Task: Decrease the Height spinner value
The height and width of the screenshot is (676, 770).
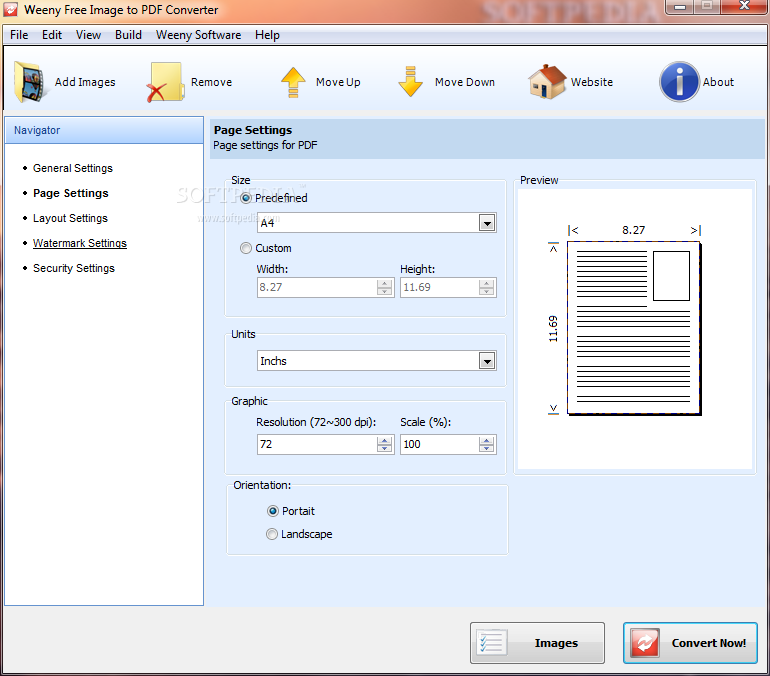Action: pos(487,292)
